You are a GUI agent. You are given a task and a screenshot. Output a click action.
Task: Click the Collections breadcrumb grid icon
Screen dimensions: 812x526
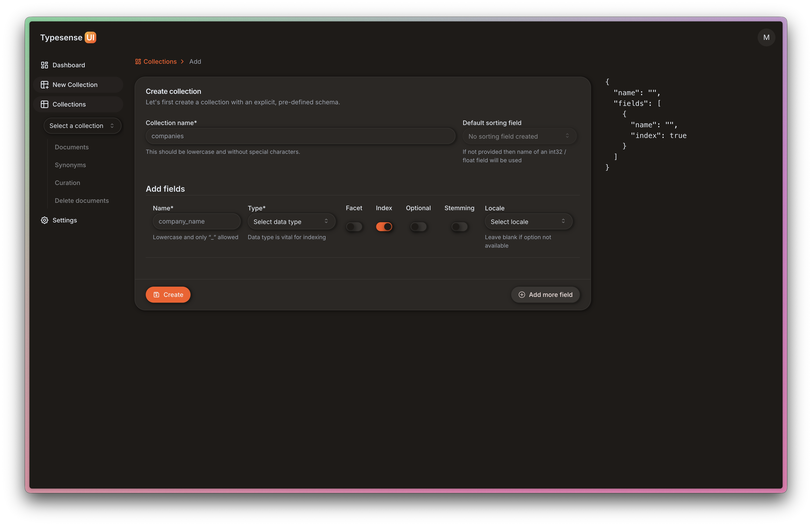coord(138,62)
